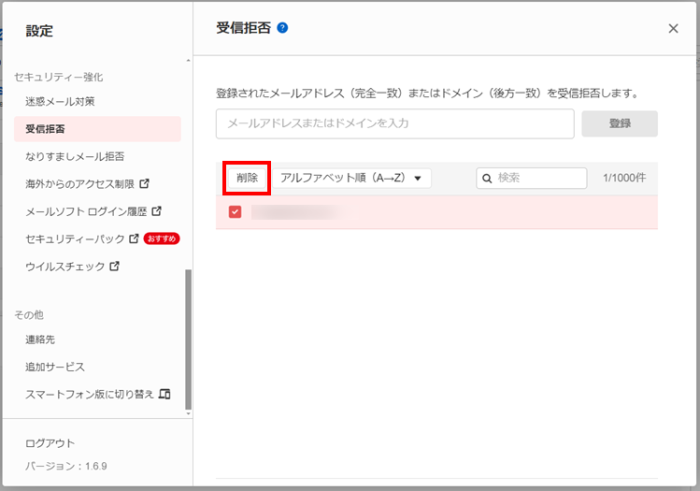Screen dimensions: 700x491
Task: Uncheck the checked blocked address checkbox
Action: (x=235, y=212)
